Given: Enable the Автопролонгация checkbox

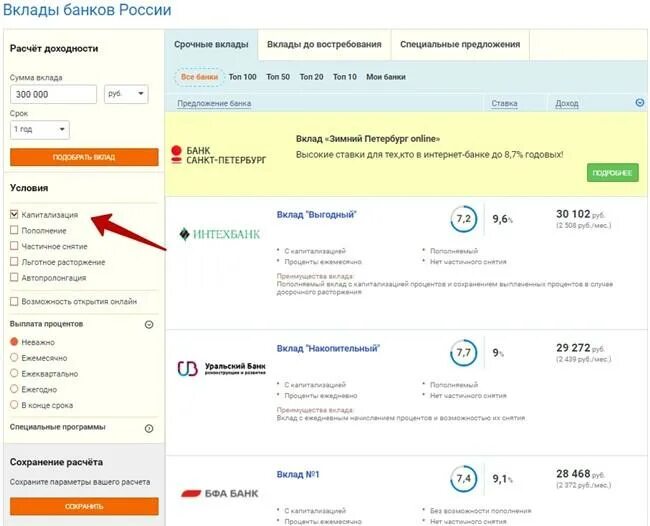Looking at the screenshot, I should click(14, 277).
